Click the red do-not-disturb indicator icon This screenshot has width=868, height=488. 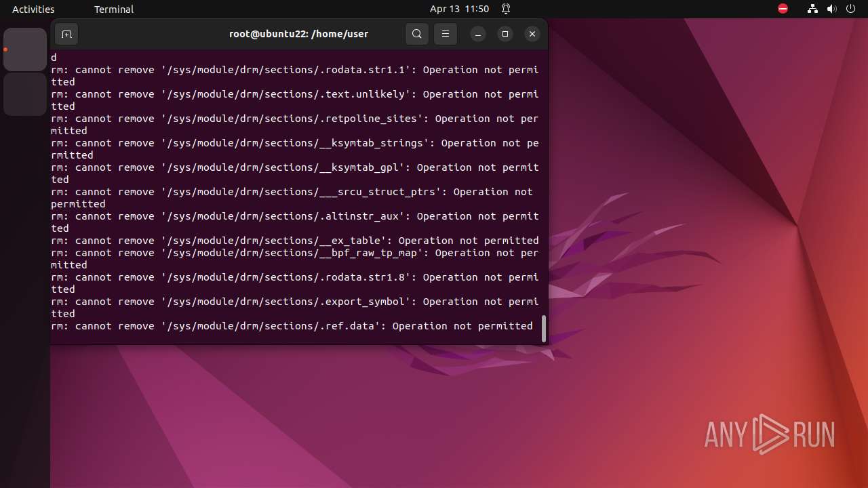pyautogui.click(x=783, y=9)
